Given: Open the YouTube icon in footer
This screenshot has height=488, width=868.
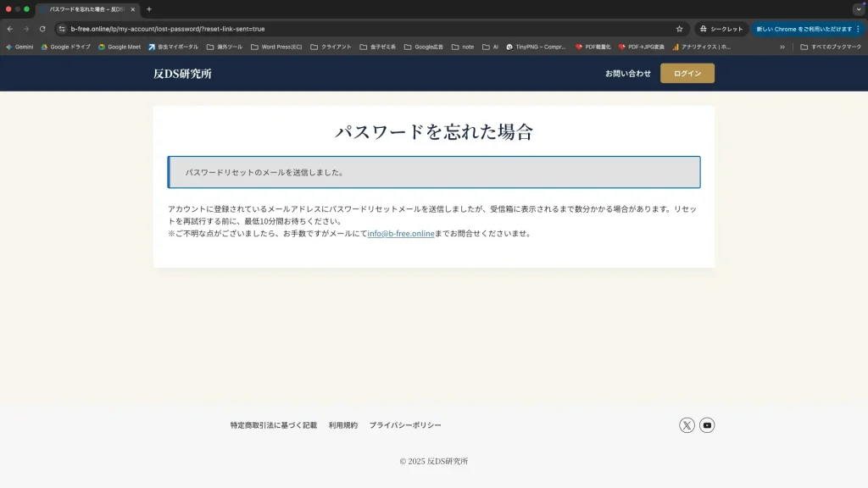Looking at the screenshot, I should click(707, 425).
